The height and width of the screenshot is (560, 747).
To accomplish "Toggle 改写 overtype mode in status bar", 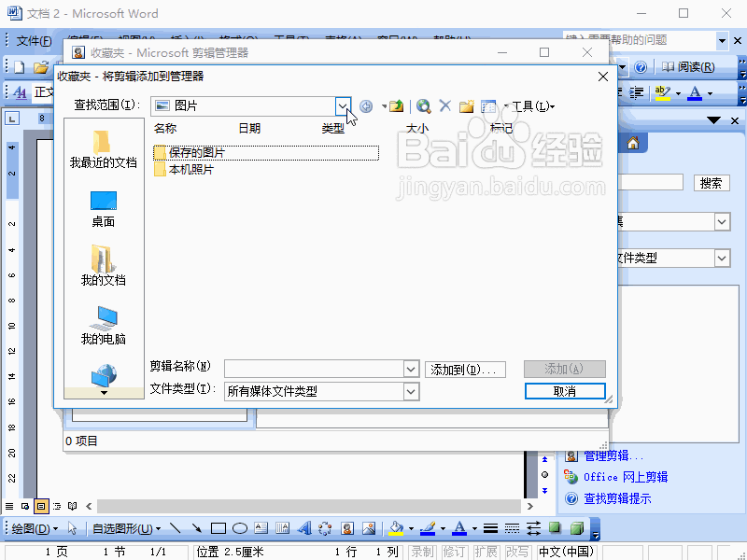I will pos(517,552).
